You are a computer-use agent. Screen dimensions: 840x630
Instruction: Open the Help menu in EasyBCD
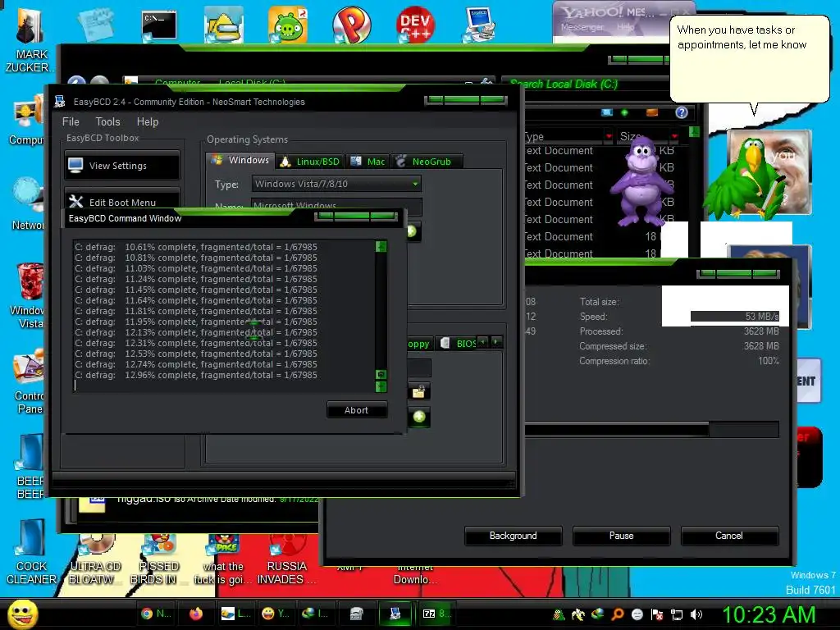148,121
